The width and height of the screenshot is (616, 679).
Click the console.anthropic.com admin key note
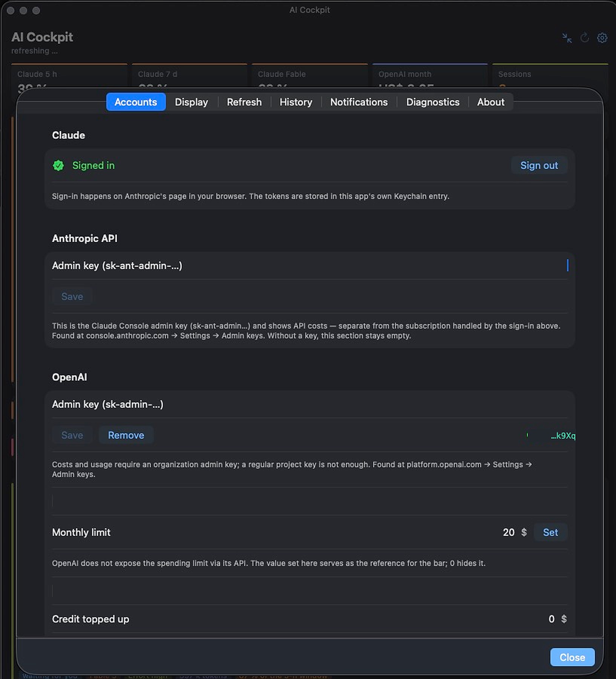tap(306, 331)
